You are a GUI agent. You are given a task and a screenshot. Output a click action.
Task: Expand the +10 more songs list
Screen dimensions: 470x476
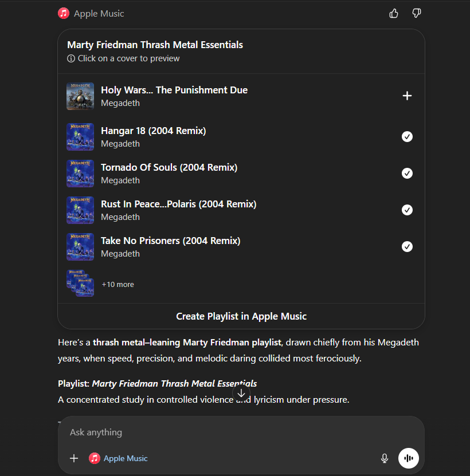coord(117,284)
